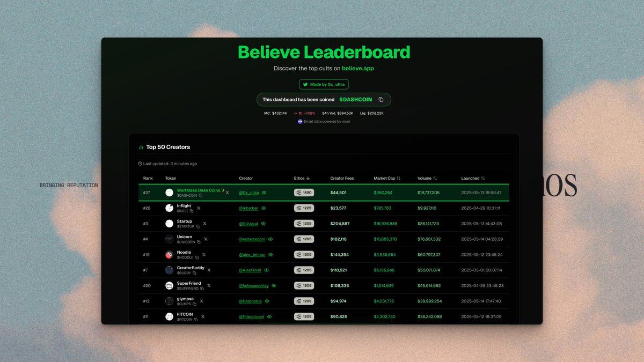Open the X icon beside SuperFriend

209,286
